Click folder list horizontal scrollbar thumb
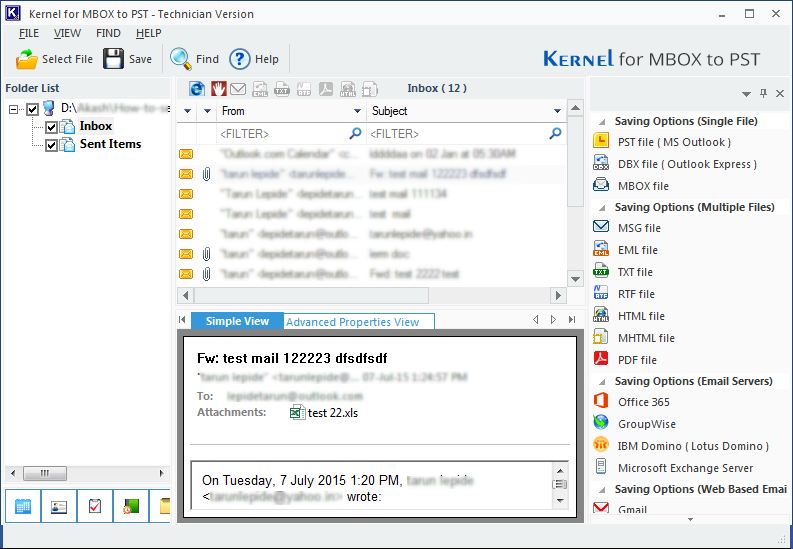The width and height of the screenshot is (793, 549). (45, 474)
